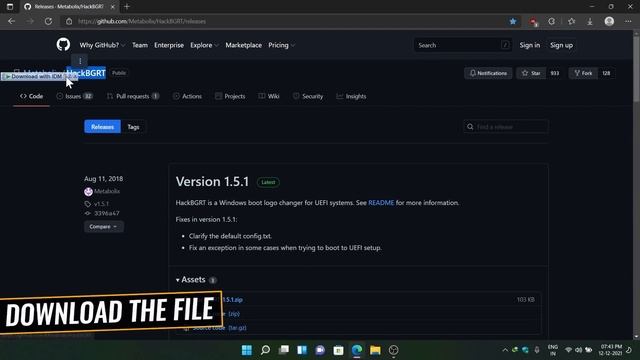640x360 pixels.
Task: Switch to the Tags view
Action: (133, 127)
